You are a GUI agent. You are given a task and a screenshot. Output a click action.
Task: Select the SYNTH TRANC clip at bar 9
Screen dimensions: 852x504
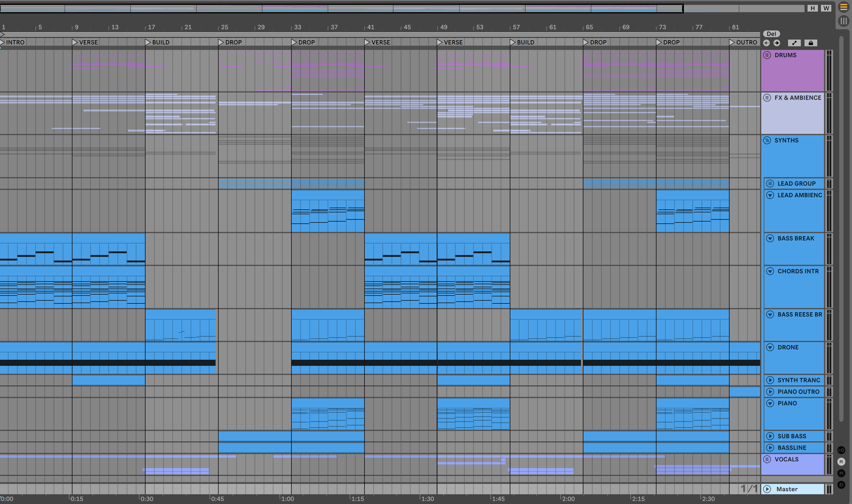click(109, 380)
